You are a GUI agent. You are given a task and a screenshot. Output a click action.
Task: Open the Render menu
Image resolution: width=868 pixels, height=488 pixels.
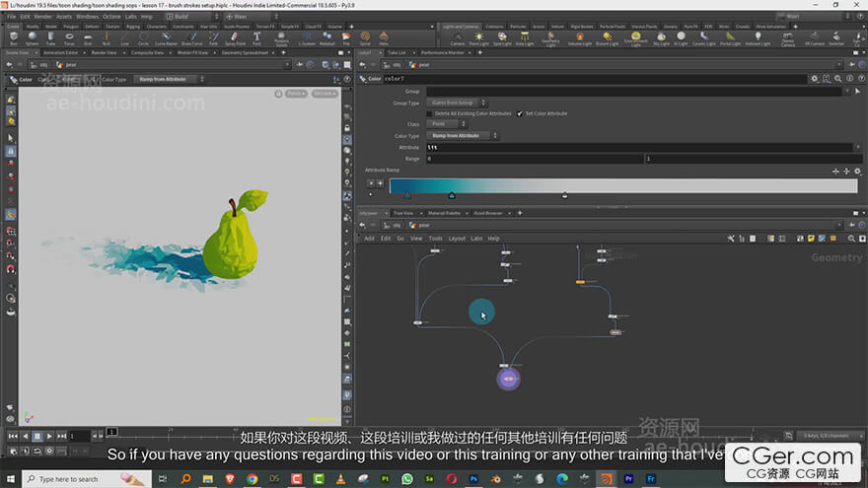pyautogui.click(x=45, y=17)
